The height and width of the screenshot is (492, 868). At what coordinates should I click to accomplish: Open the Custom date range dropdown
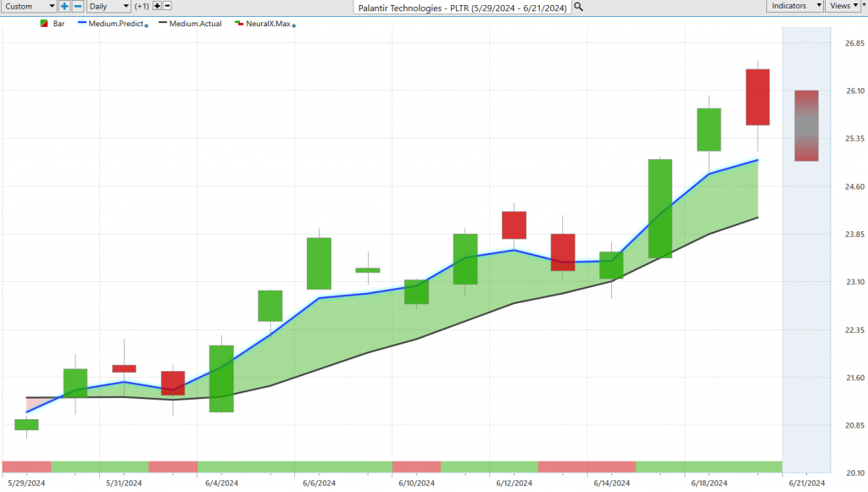click(x=29, y=7)
